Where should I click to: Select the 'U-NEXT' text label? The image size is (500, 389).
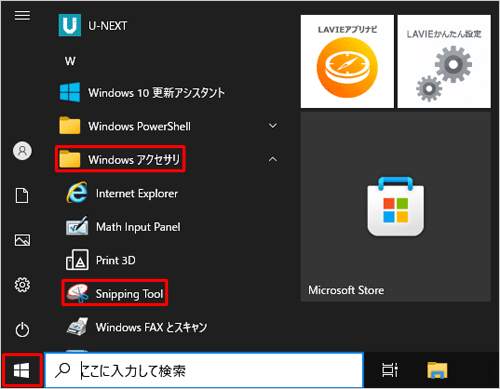(108, 26)
